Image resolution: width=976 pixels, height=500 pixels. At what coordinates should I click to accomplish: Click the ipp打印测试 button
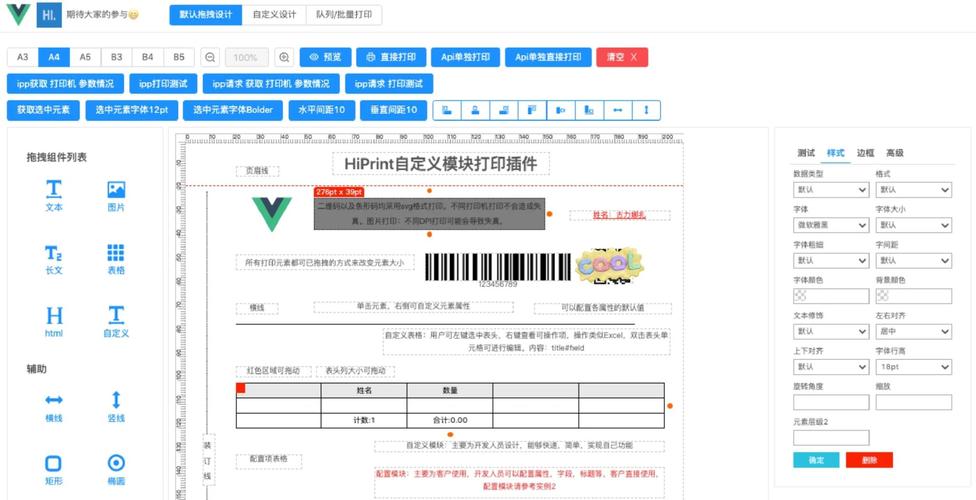(164, 83)
